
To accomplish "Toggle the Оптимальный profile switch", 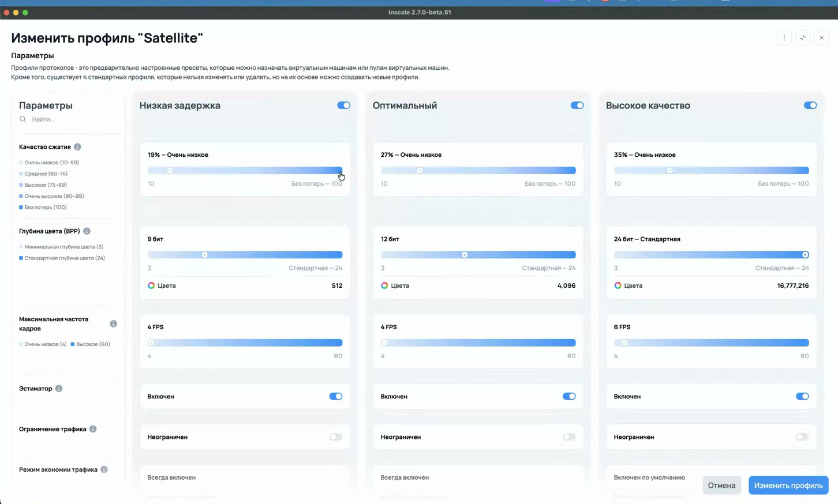I will point(577,106).
